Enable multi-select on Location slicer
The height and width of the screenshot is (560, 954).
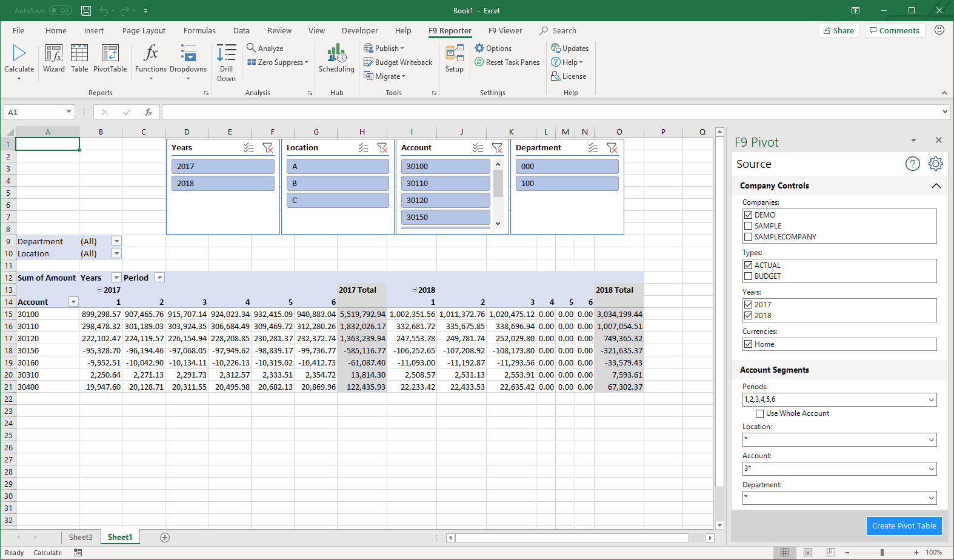(363, 148)
